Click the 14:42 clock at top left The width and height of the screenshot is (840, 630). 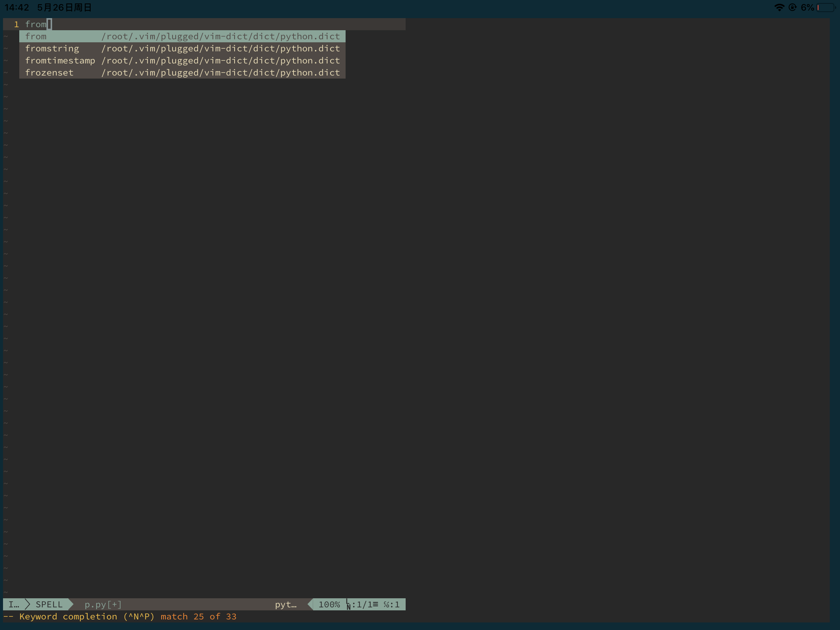click(x=17, y=8)
